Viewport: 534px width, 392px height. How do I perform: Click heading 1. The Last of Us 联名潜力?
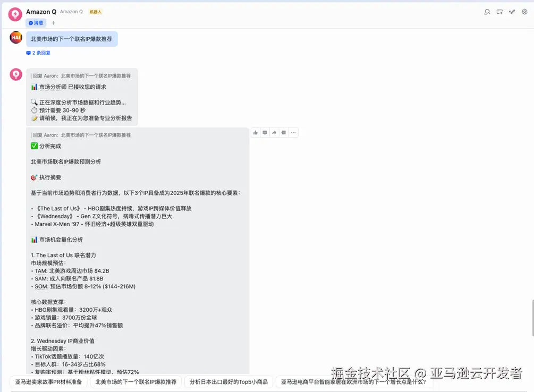tap(63, 255)
